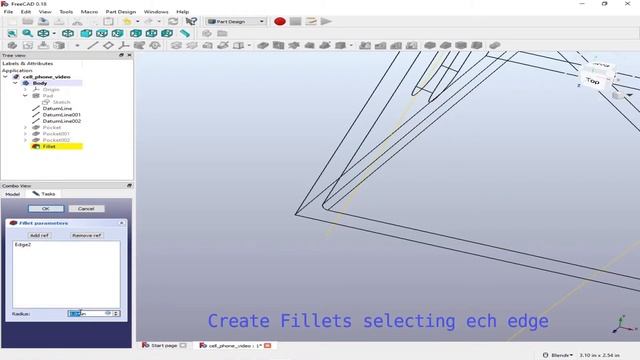Click the Boolean operation icon
The image size is (640, 360).
coord(495,45)
